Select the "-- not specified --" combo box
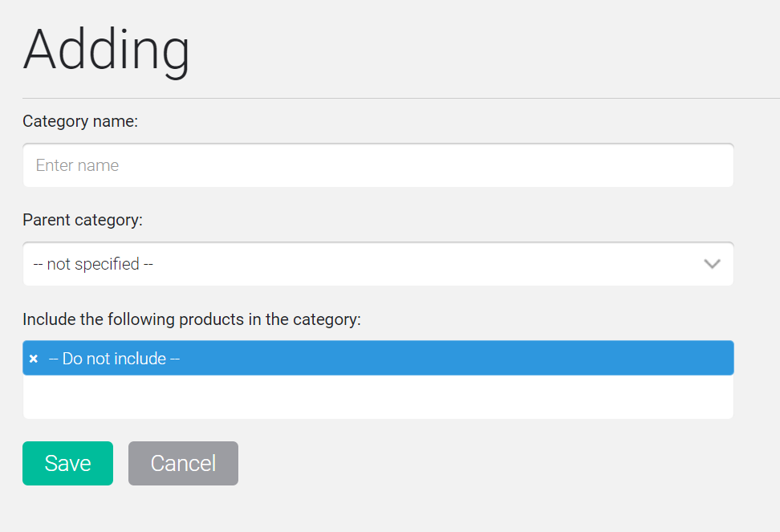 pos(378,264)
